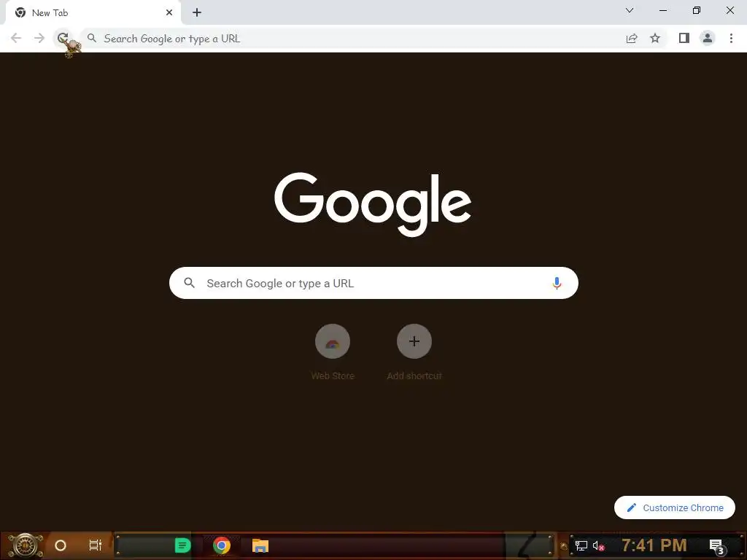Click the Web Store label
Image resolution: width=747 pixels, height=560 pixels.
pyautogui.click(x=333, y=376)
